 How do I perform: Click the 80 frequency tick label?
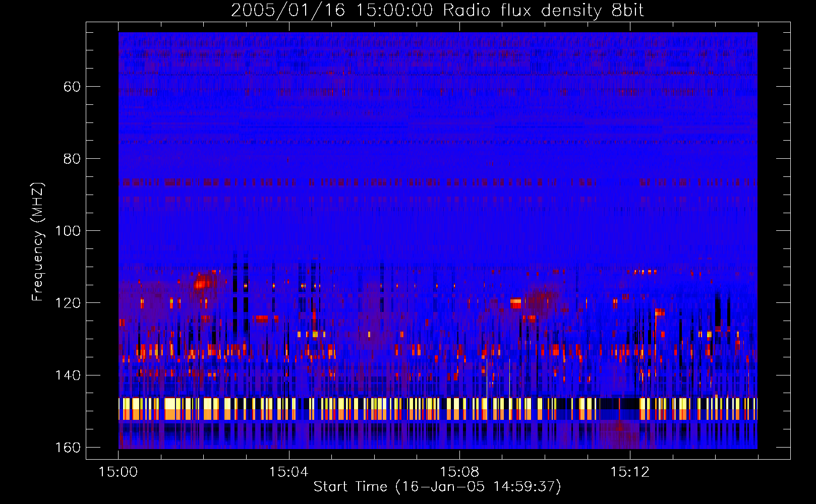(72, 159)
